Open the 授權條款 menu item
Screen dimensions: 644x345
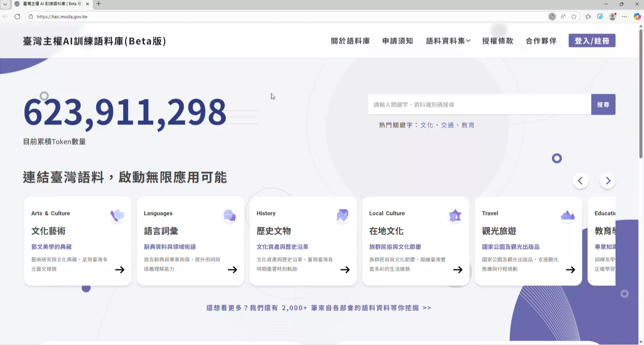[497, 41]
